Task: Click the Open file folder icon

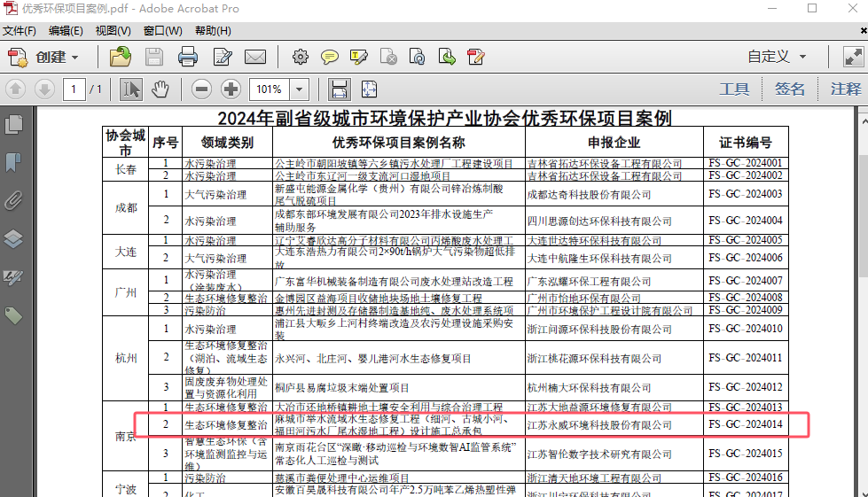Action: pos(120,58)
